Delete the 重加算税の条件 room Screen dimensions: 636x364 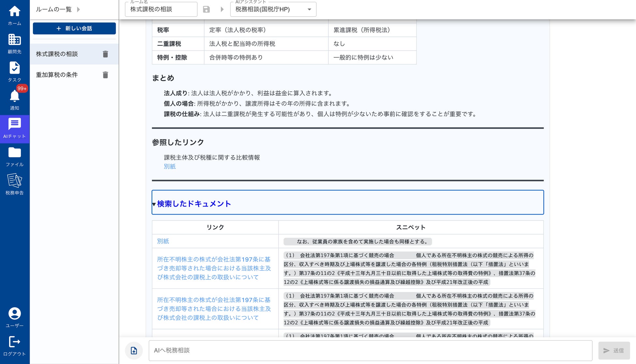[x=105, y=75]
